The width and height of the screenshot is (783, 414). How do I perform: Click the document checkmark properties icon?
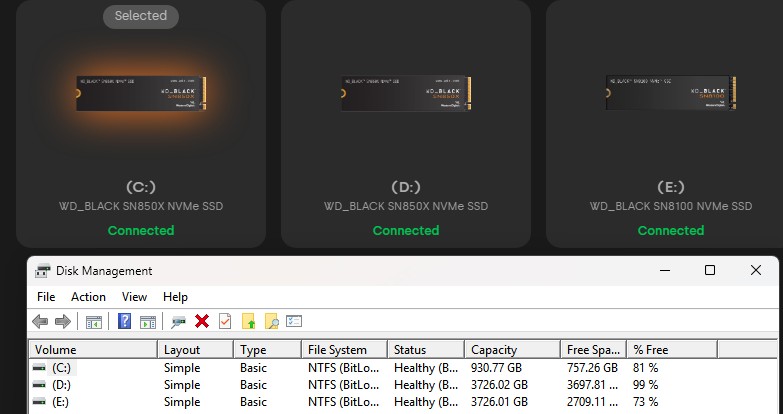[x=225, y=321]
